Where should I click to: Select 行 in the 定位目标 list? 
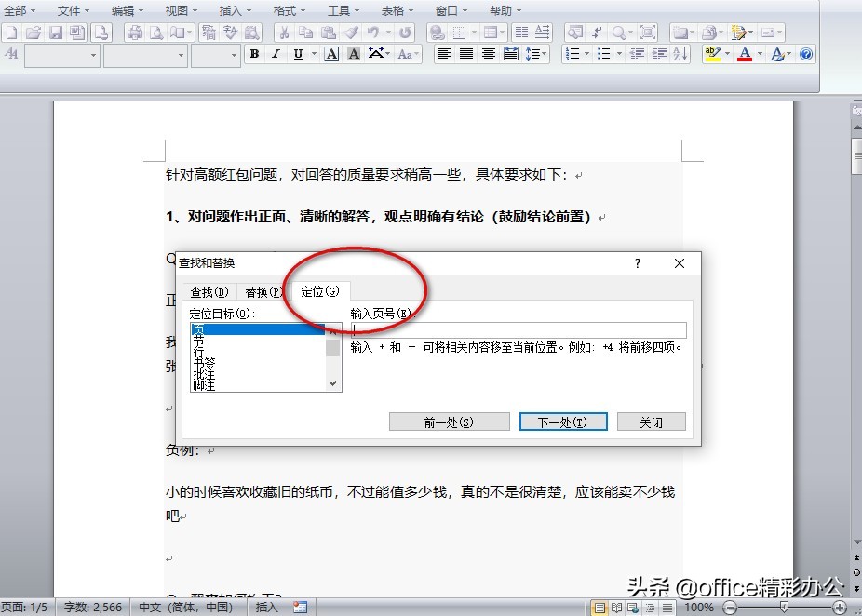coord(199,351)
